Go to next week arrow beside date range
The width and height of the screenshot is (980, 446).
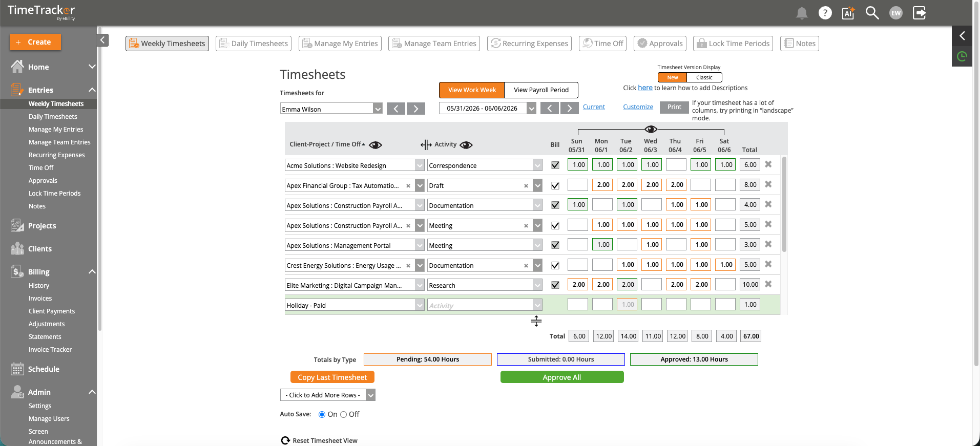point(570,108)
